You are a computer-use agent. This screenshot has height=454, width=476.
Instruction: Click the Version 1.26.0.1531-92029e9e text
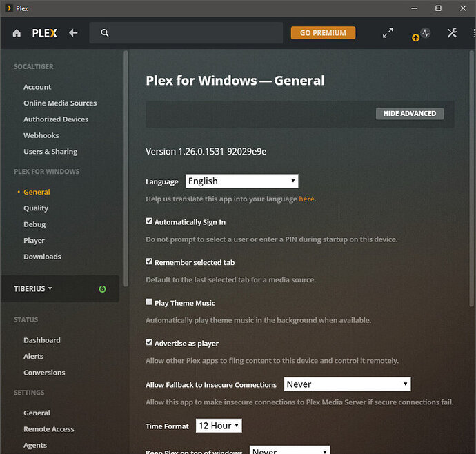tap(206, 151)
